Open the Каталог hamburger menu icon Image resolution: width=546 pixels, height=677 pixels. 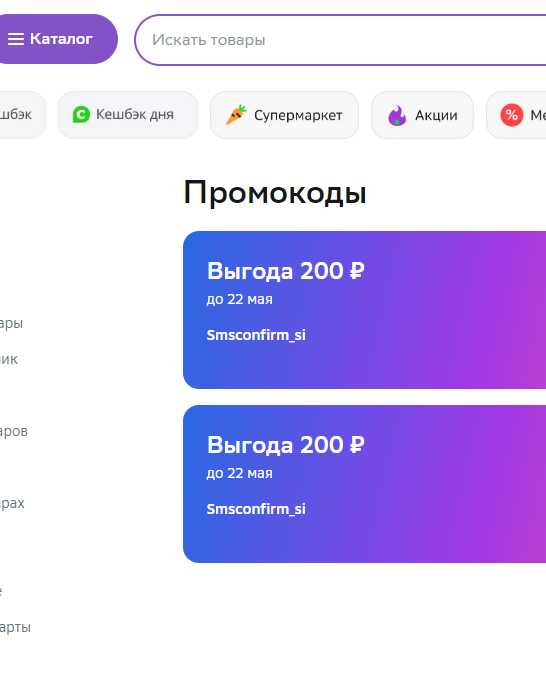(16, 39)
